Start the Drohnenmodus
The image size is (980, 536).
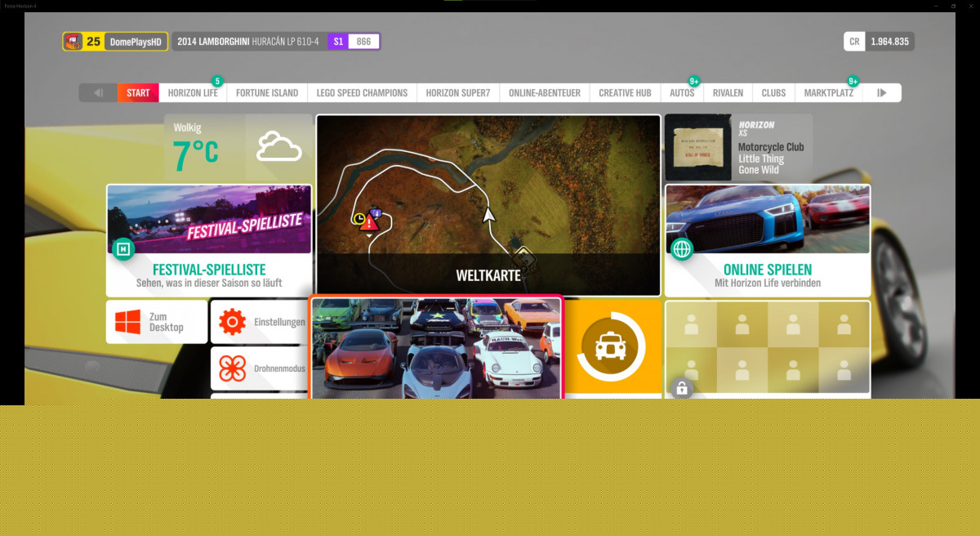[x=260, y=368]
